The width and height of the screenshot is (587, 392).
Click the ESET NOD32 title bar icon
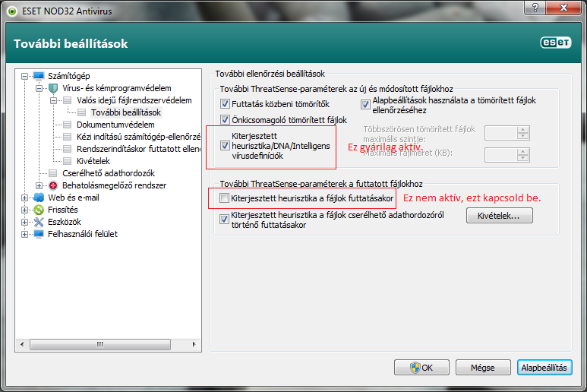click(x=12, y=11)
